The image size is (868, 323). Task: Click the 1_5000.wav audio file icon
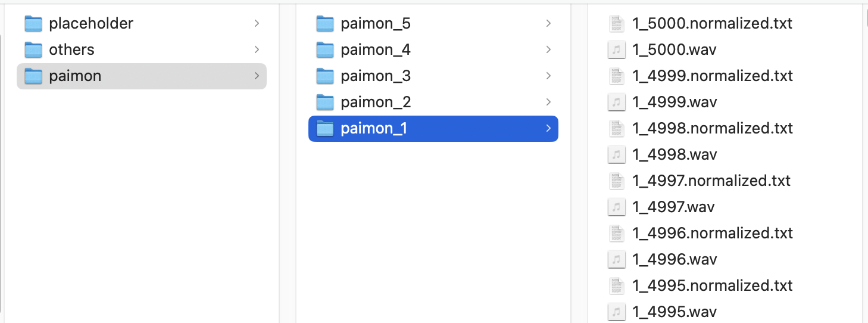pyautogui.click(x=617, y=50)
